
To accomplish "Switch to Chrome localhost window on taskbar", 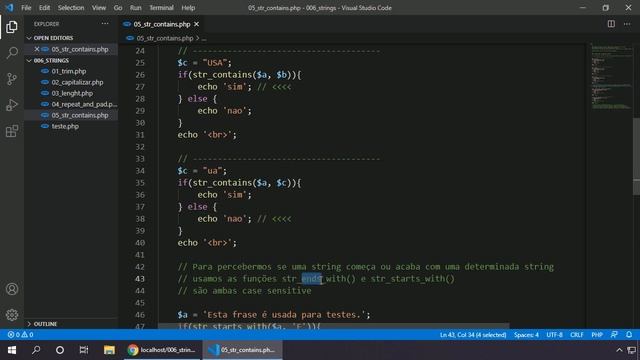I will point(162,350).
